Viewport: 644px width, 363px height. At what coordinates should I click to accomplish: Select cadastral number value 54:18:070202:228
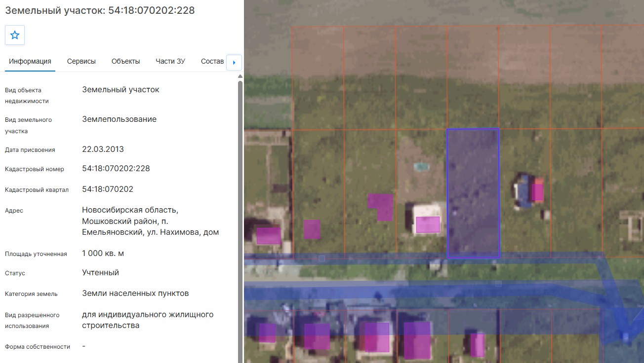(116, 169)
